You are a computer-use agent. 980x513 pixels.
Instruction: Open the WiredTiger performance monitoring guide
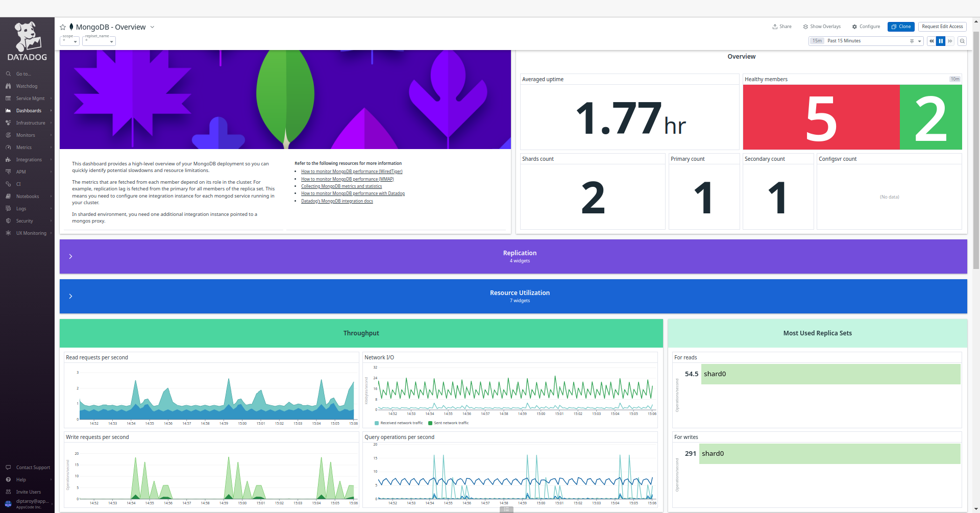click(352, 172)
